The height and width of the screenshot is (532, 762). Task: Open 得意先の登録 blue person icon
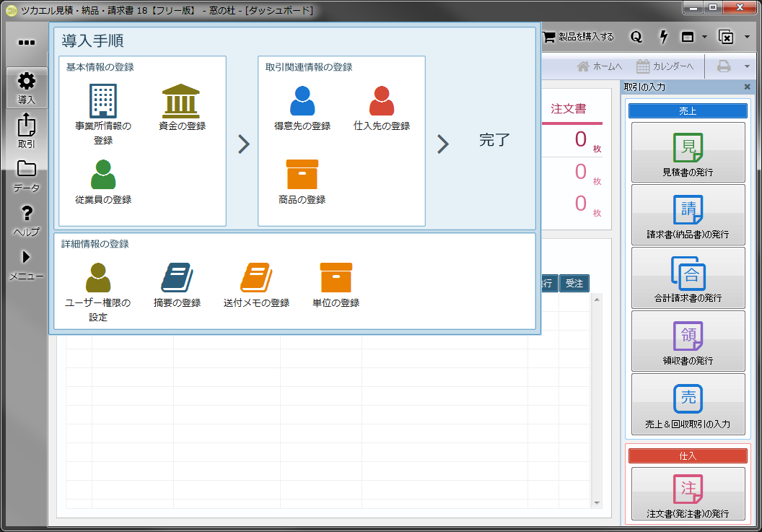pos(302,100)
